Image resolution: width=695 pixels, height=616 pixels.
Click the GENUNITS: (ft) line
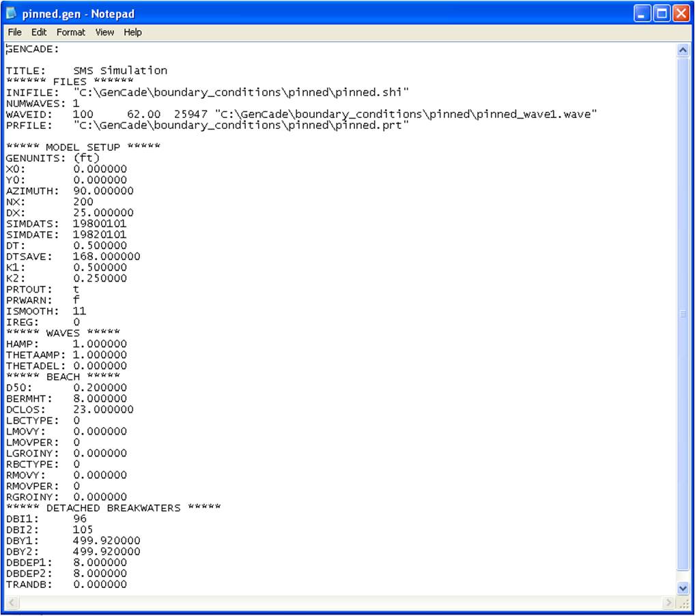pos(53,158)
